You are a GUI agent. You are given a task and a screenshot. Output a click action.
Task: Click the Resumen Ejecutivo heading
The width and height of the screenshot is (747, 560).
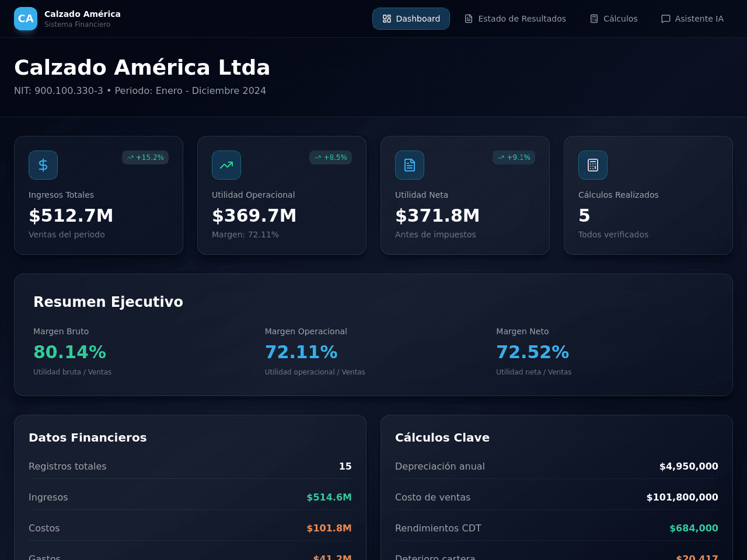(108, 302)
